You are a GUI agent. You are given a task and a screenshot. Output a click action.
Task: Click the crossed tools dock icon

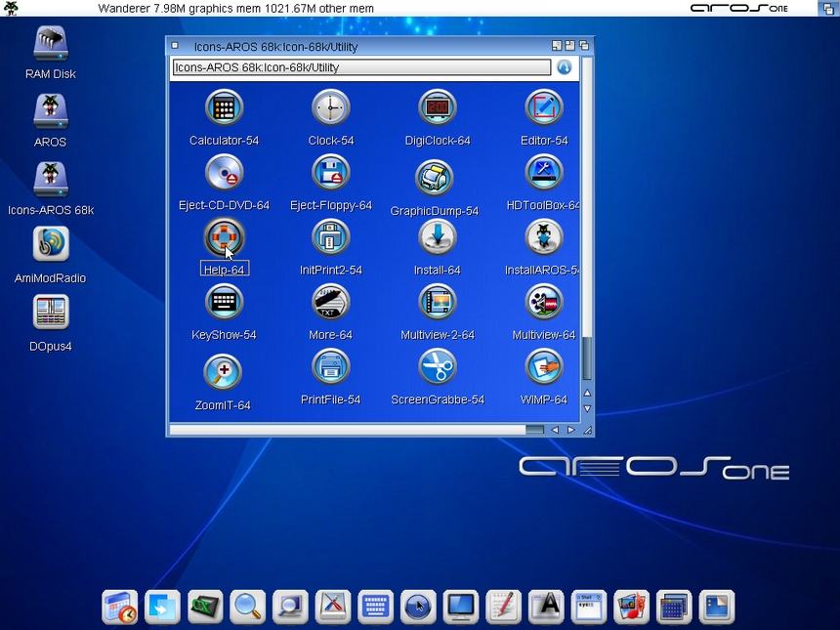click(333, 608)
